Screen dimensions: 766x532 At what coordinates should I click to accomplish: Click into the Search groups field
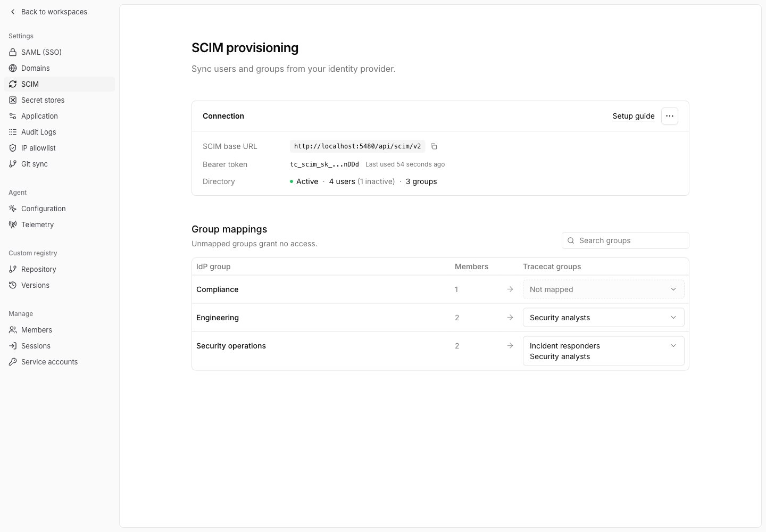coord(626,240)
